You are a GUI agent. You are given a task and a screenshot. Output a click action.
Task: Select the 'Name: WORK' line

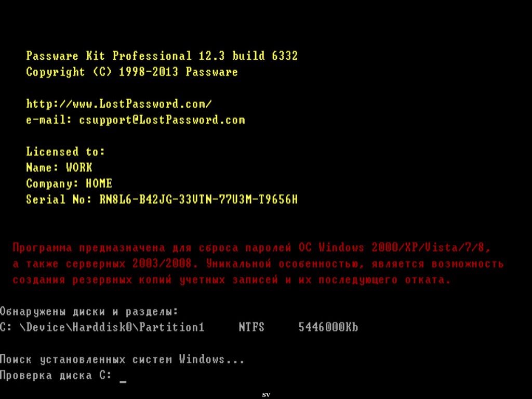click(x=59, y=167)
